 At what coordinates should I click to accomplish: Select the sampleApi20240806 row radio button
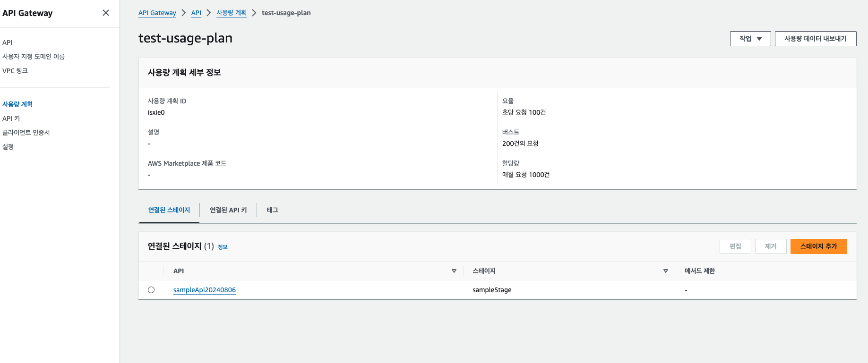click(x=151, y=290)
